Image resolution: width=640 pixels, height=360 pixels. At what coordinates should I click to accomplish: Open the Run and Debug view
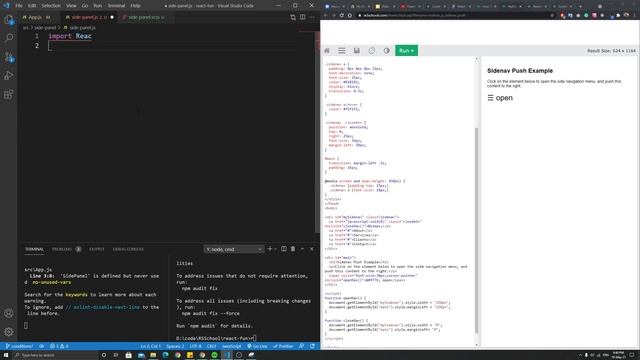tap(9, 76)
